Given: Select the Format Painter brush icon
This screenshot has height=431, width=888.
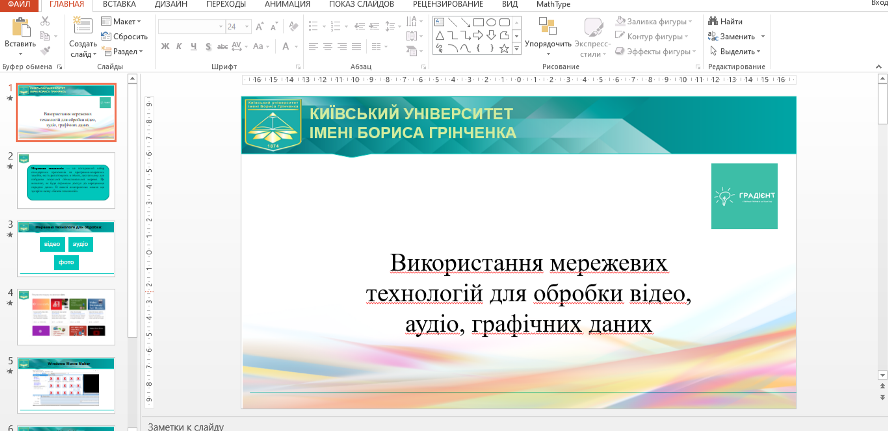Looking at the screenshot, I should coord(46,48).
